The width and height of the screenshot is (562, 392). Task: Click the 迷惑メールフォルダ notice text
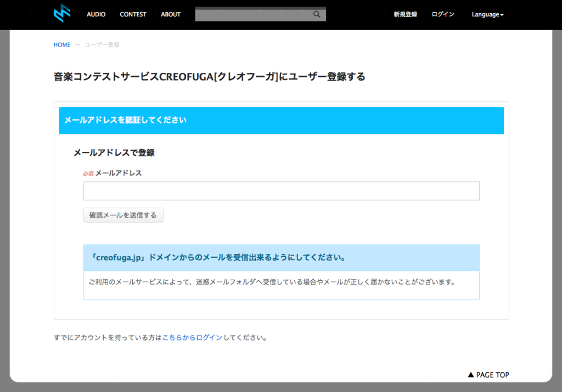tap(272, 282)
